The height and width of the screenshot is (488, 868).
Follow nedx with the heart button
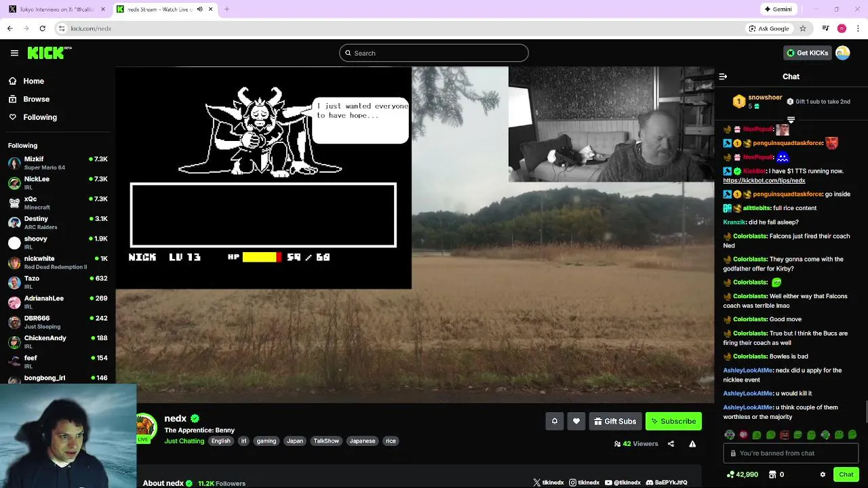576,421
